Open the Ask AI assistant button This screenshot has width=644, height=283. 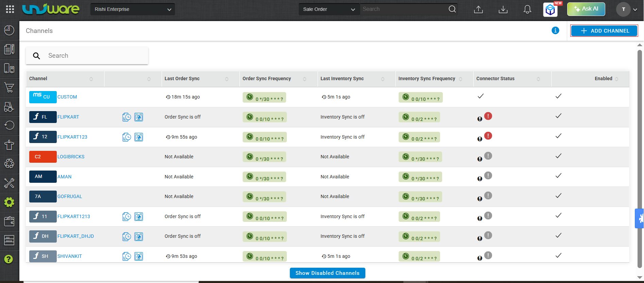586,9
